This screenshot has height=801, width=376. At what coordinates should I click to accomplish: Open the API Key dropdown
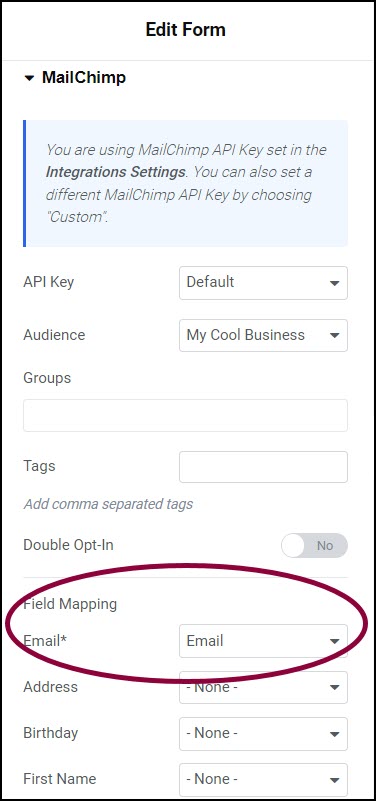tap(263, 282)
